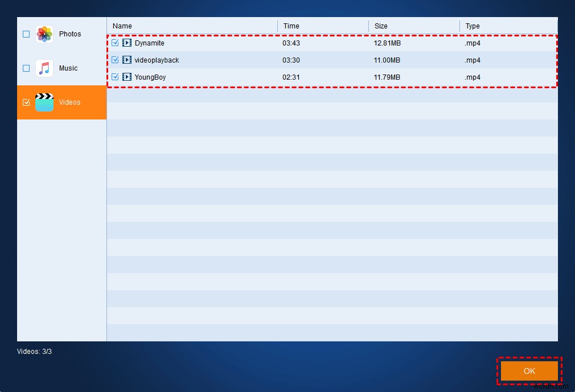
Task: Switch to the Photos category
Action: tap(70, 34)
